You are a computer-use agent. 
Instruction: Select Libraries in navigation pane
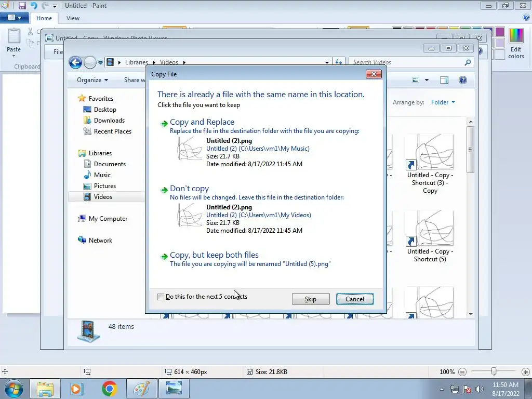pos(100,153)
